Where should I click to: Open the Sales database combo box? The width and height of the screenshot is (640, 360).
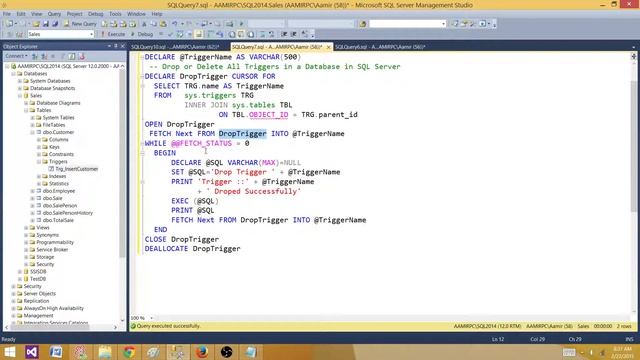pos(61,34)
